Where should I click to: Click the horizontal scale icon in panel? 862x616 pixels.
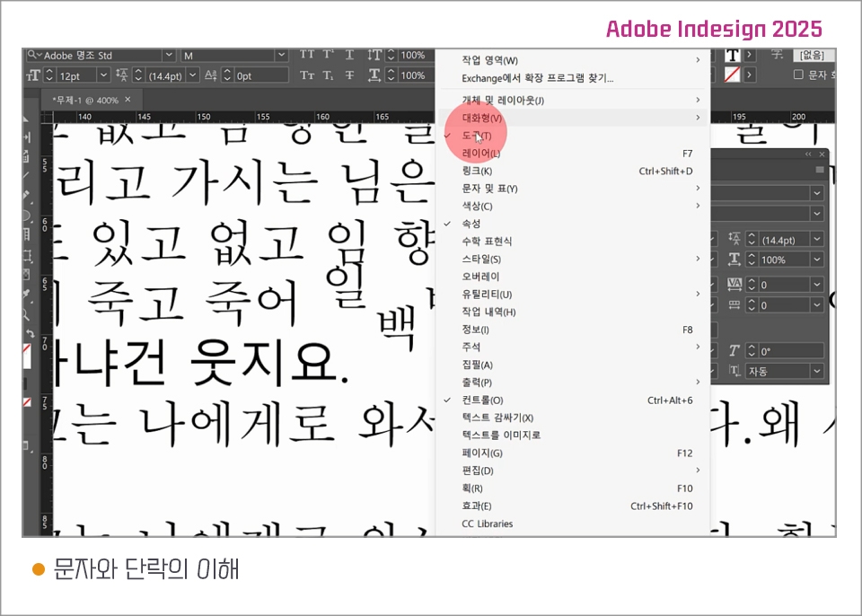(734, 259)
